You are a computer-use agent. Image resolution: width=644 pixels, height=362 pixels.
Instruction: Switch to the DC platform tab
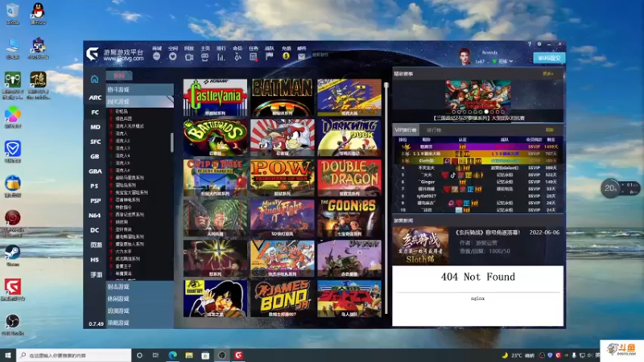[x=95, y=230]
